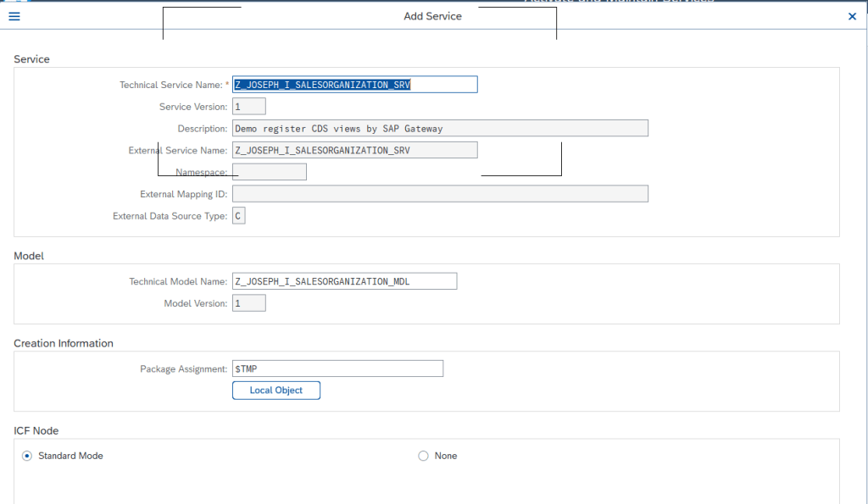Select the None ICF Node option

coord(424,456)
